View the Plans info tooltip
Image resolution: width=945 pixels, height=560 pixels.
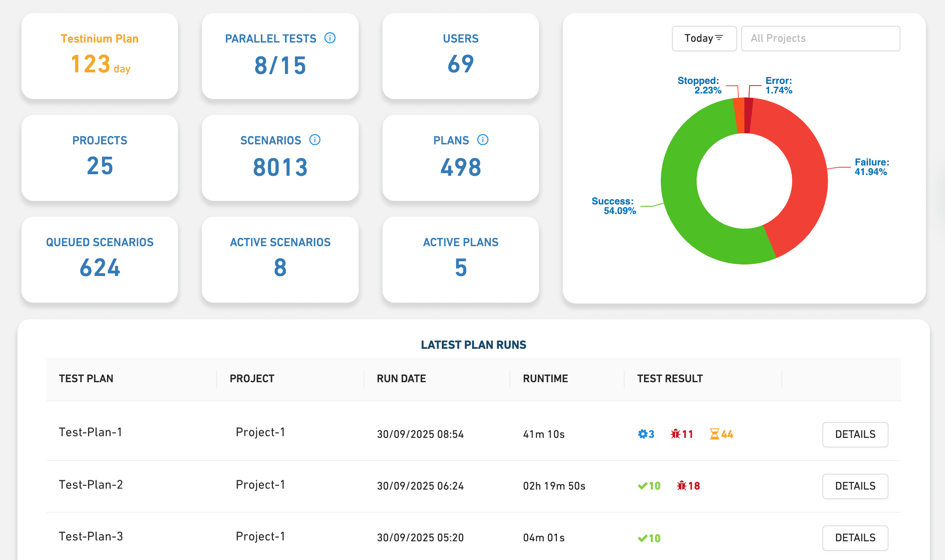[x=482, y=140]
